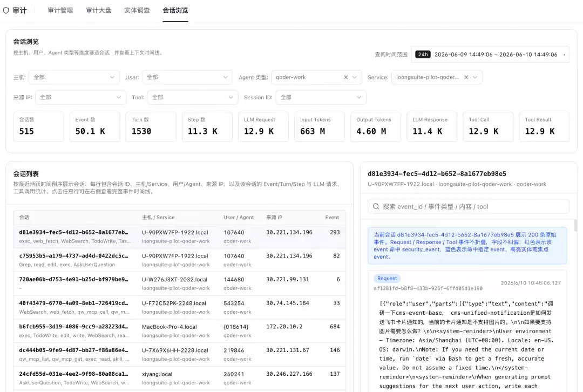Switch to the 审计管理 tab
The height and width of the screenshot is (392, 583).
(60, 10)
